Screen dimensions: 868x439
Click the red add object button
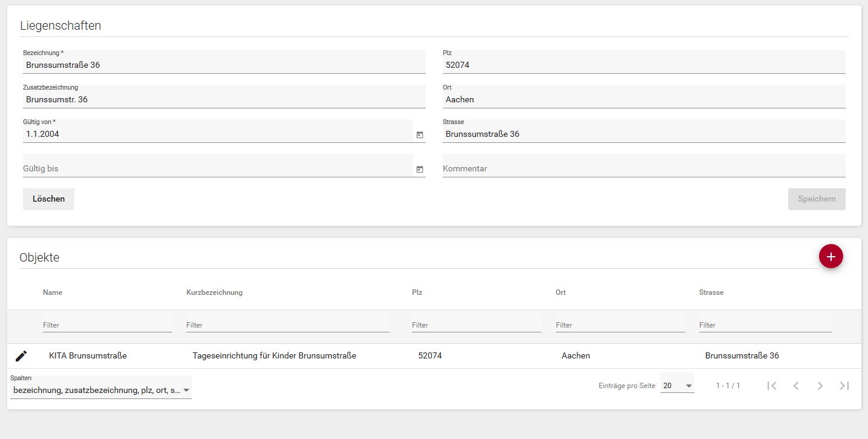[x=830, y=257]
